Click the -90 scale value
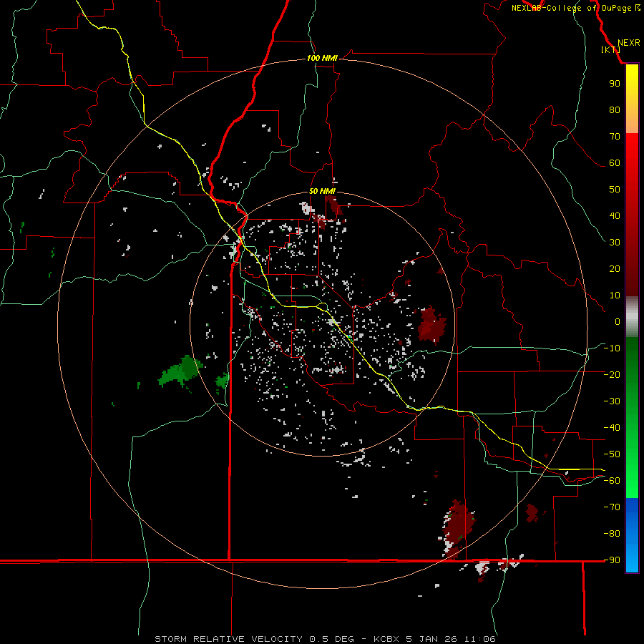The image size is (644, 644). click(612, 560)
